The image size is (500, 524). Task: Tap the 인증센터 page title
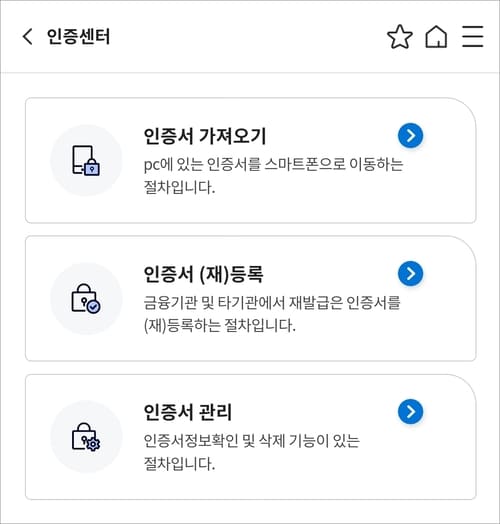(78, 36)
